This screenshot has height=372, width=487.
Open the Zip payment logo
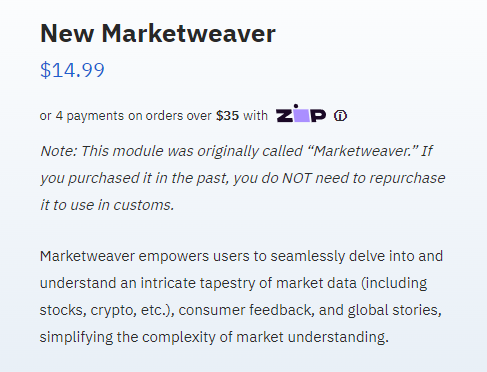pos(301,113)
